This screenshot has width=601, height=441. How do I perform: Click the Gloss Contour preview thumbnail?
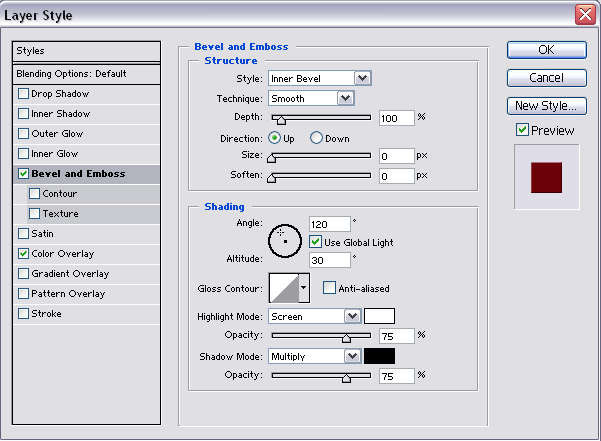(283, 288)
